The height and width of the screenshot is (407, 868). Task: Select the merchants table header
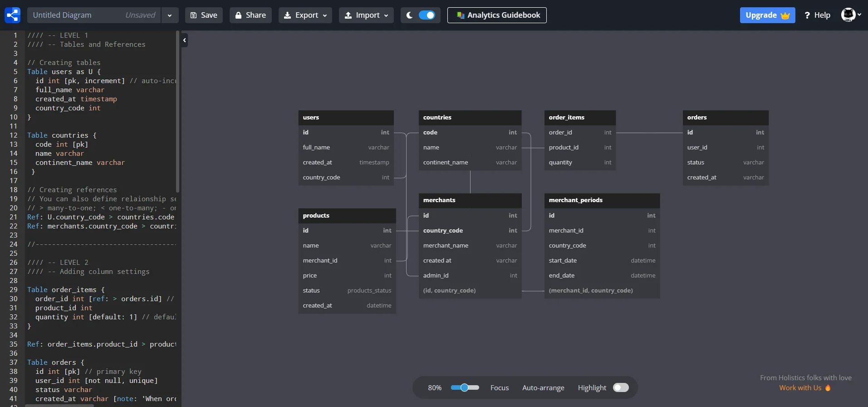[470, 200]
